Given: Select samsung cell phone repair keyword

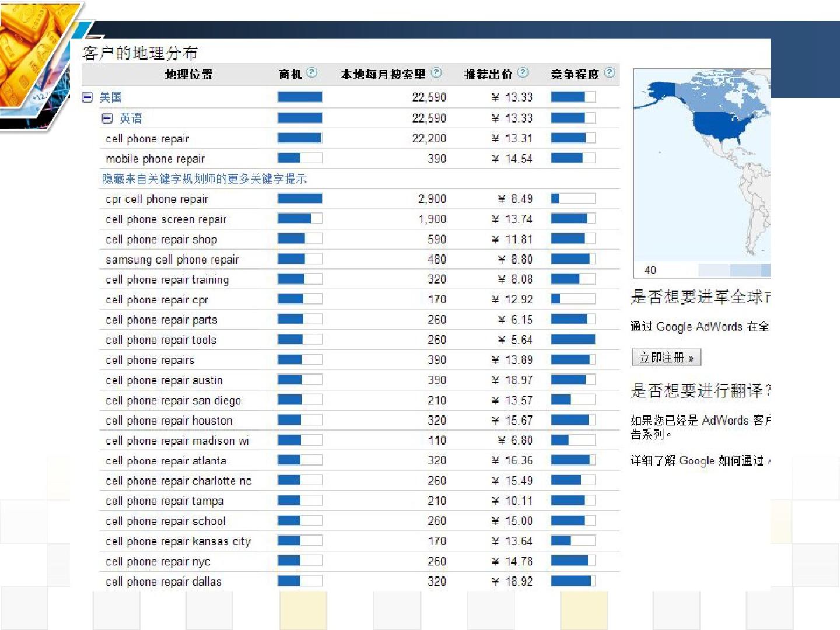Looking at the screenshot, I should [172, 260].
